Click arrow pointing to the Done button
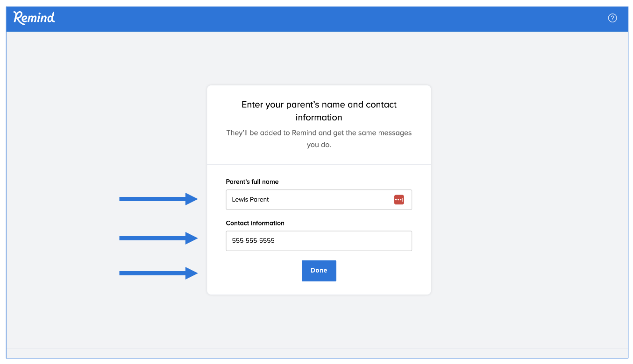633x364 pixels. coord(159,273)
